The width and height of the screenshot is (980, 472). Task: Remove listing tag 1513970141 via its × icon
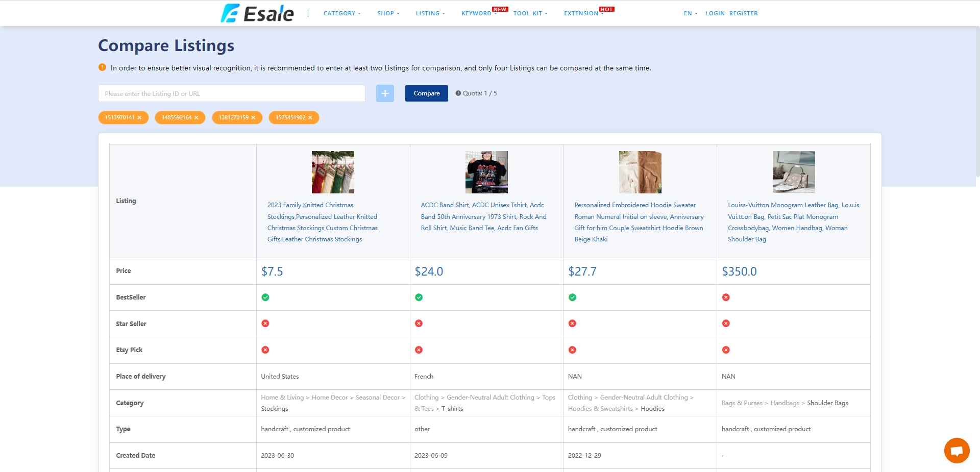click(x=139, y=117)
